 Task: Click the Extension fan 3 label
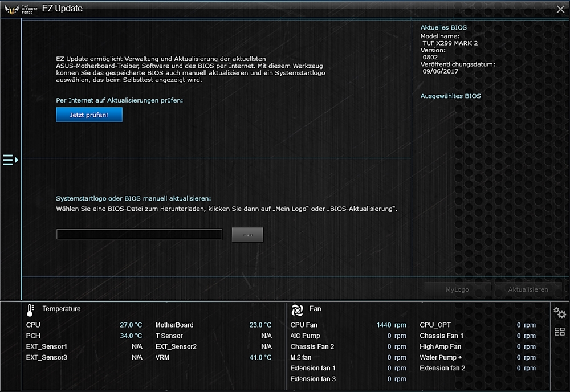click(312, 379)
